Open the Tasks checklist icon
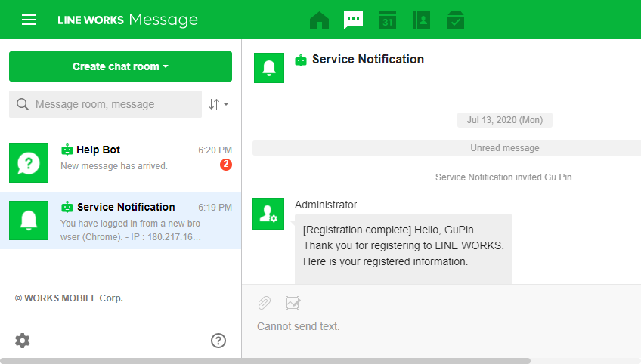The image size is (641, 364). coord(455,20)
